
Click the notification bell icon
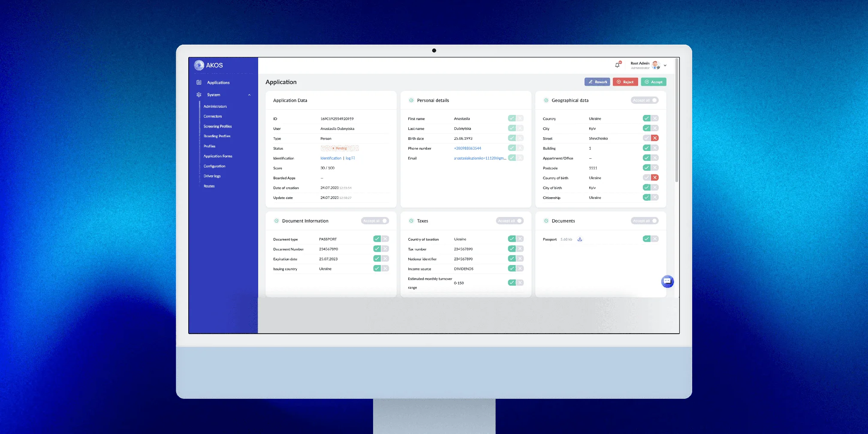point(617,65)
